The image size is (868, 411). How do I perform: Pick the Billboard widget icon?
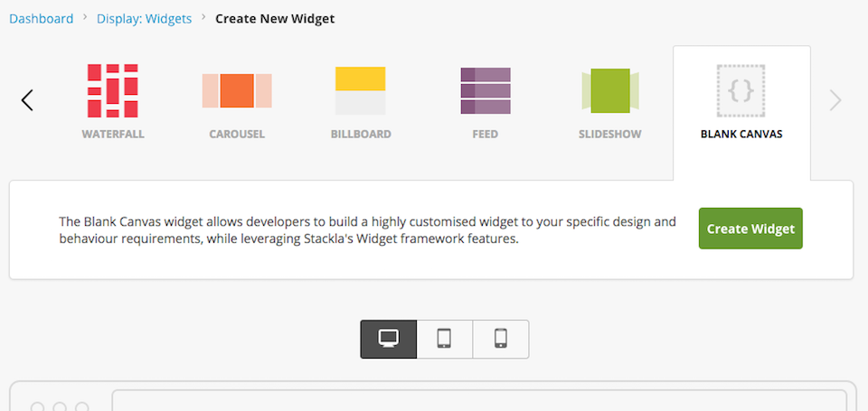coord(361,90)
